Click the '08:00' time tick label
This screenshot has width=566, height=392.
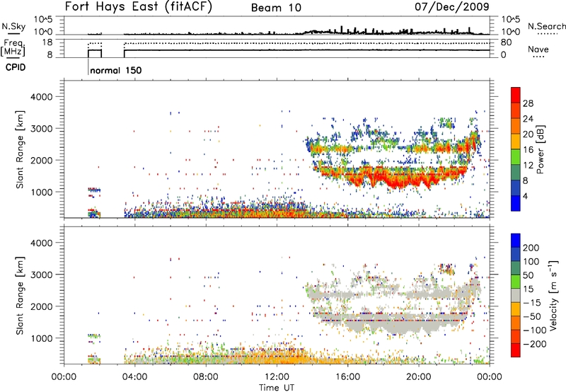(206, 377)
